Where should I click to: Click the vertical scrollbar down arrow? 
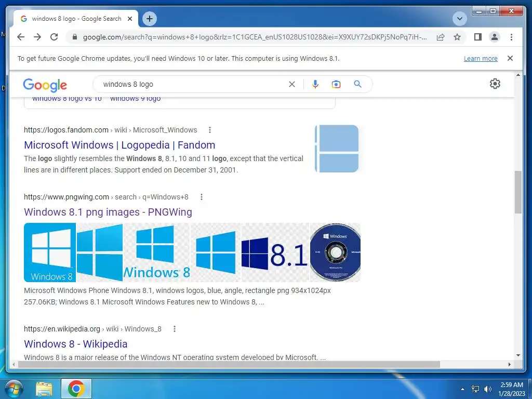518,355
